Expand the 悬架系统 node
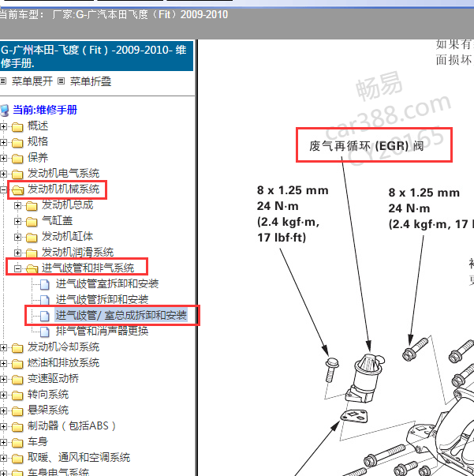Image resolution: width=474 pixels, height=476 pixels. click(x=3, y=410)
